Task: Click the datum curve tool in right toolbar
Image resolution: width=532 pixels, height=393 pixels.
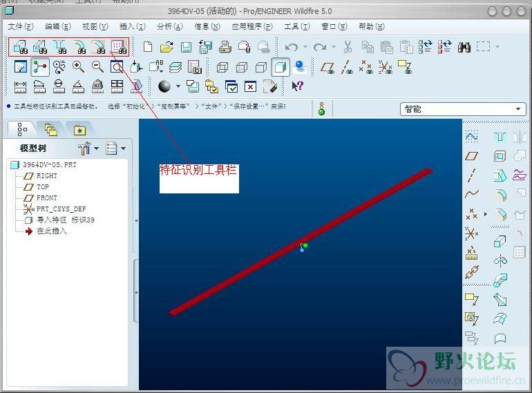Action: (472, 194)
